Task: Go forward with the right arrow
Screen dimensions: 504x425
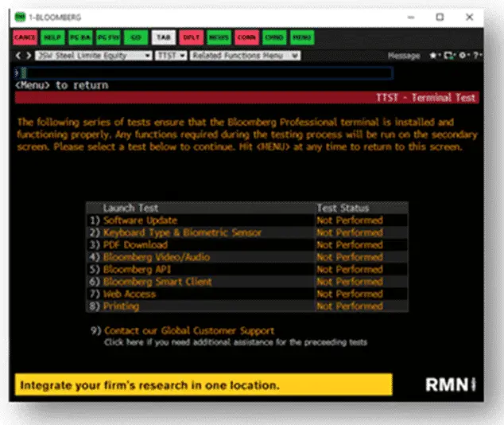Action: [29, 56]
